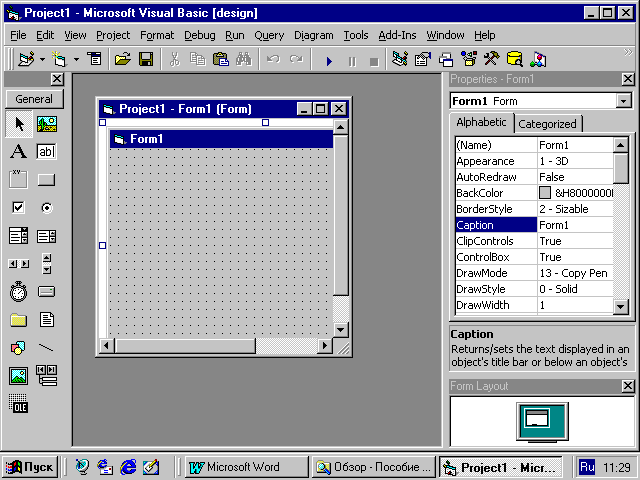
Task: Select the ListBox control tool
Action: [x=47, y=236]
